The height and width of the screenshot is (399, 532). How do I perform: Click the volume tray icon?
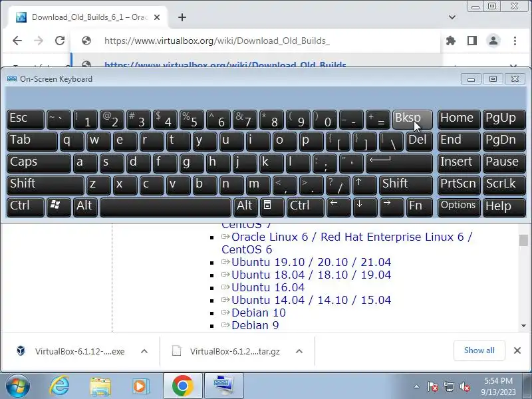(x=464, y=386)
